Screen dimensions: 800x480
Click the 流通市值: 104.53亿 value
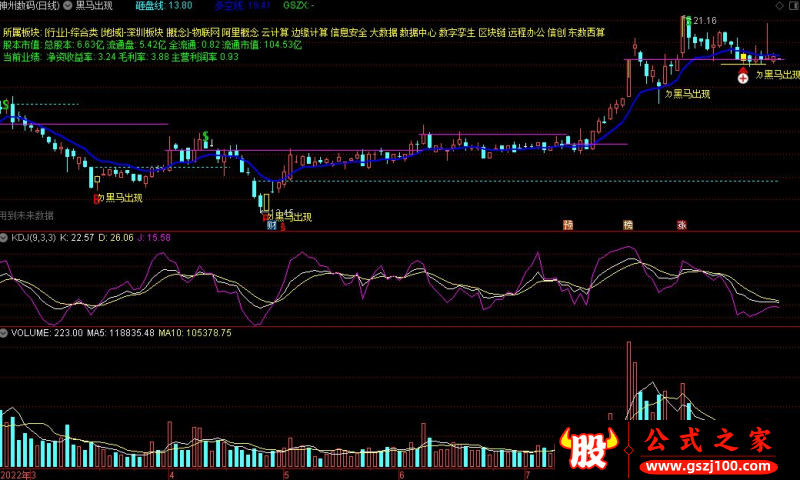(x=262, y=45)
